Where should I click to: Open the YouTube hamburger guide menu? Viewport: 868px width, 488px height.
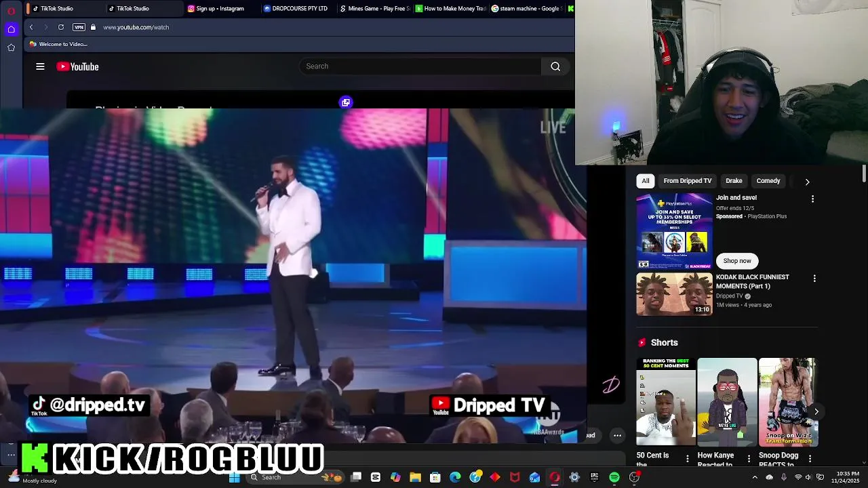click(x=40, y=66)
